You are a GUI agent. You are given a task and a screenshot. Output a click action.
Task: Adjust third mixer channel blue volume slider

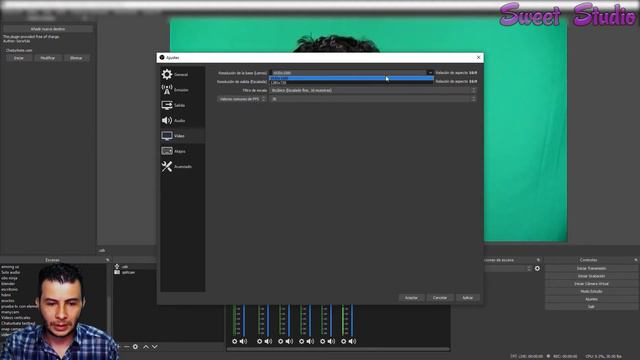click(289, 320)
